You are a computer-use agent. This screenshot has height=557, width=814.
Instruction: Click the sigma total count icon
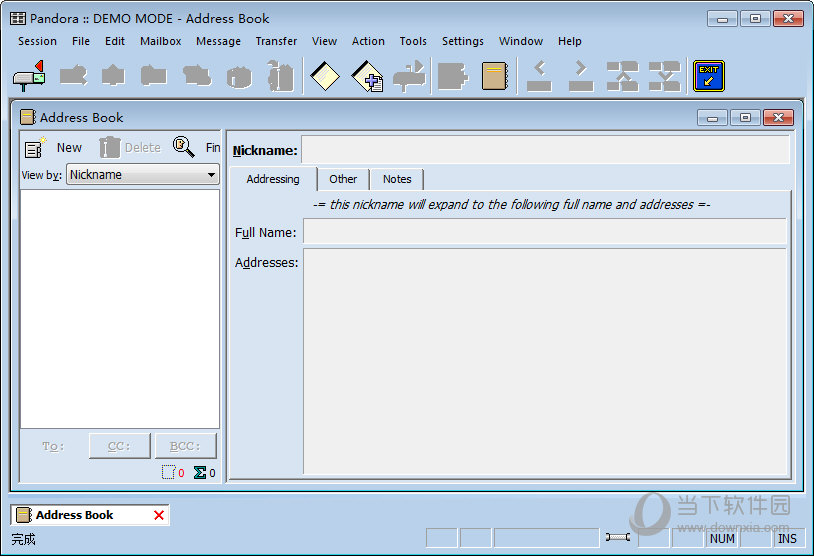click(200, 472)
